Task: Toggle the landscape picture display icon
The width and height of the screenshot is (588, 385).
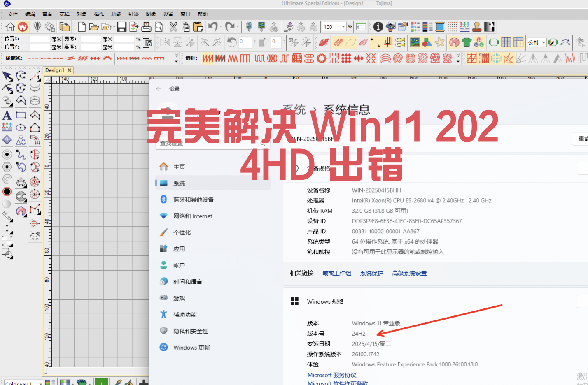Action: click(415, 42)
